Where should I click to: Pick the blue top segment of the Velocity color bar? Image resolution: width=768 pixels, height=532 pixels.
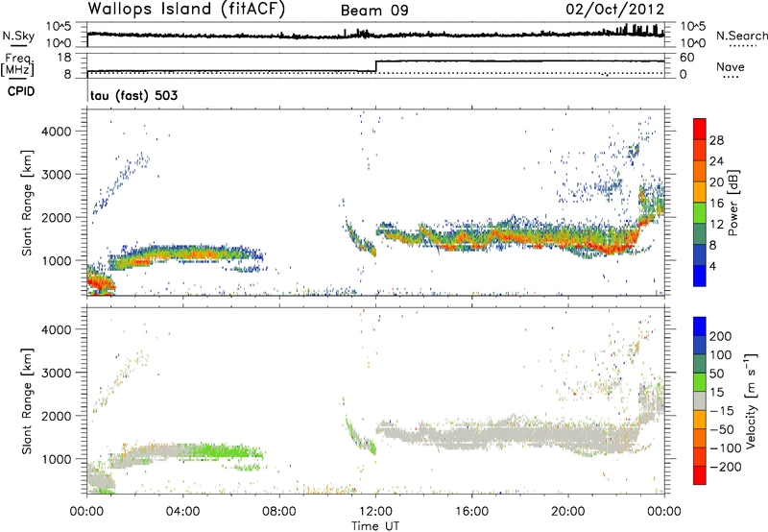pos(700,326)
